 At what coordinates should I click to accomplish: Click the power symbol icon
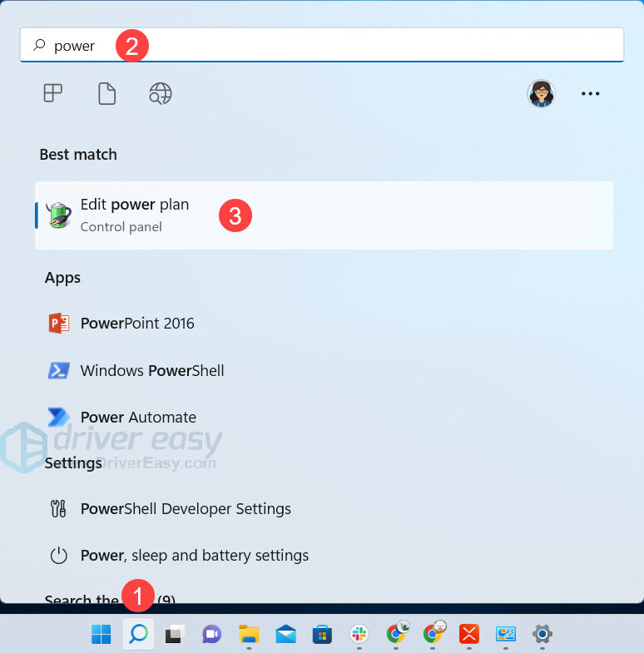(59, 555)
